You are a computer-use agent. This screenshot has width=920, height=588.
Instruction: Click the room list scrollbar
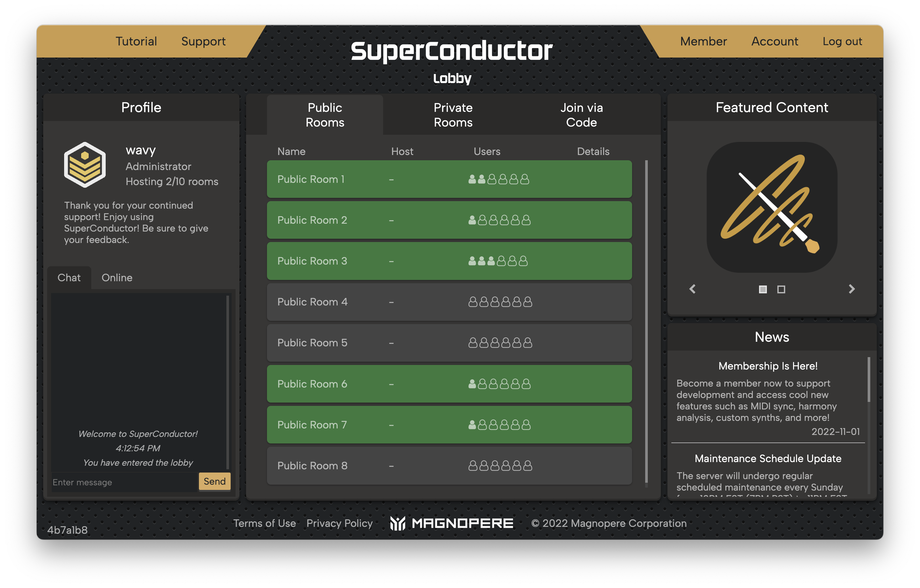point(646,321)
